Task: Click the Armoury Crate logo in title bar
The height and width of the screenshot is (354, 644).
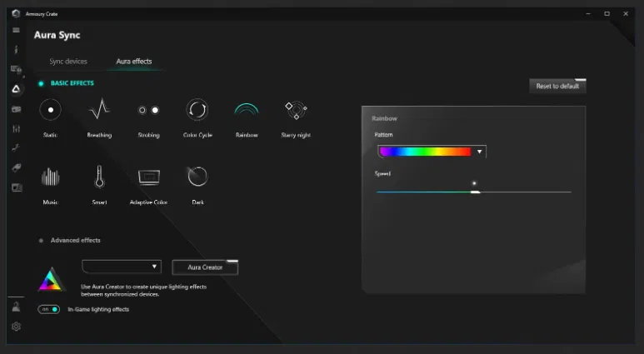Action: (x=16, y=13)
